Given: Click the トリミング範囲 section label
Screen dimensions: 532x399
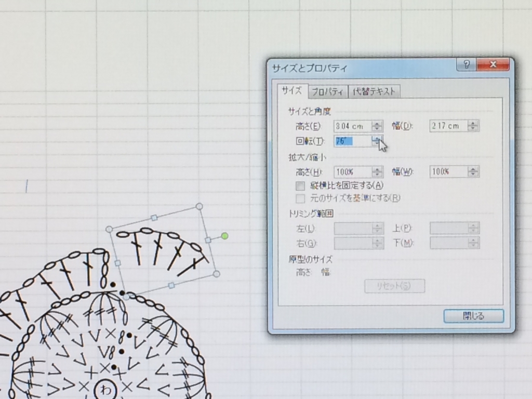Looking at the screenshot, I should (x=311, y=214).
